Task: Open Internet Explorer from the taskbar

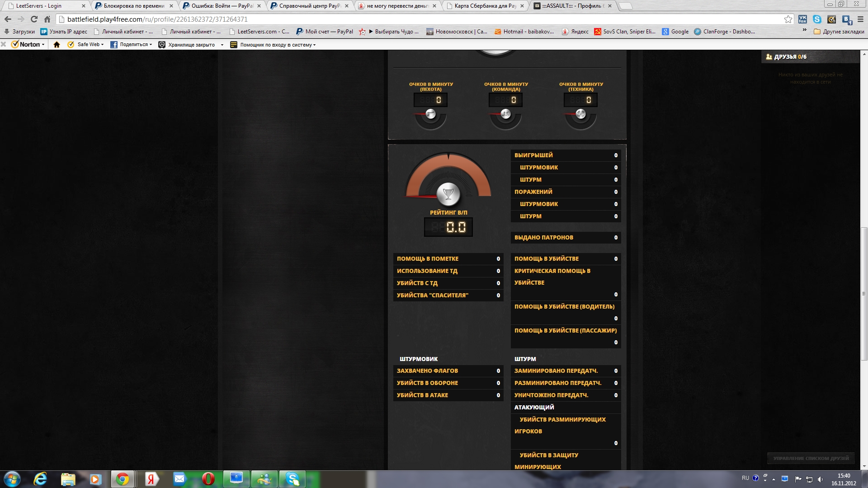Action: [40, 479]
